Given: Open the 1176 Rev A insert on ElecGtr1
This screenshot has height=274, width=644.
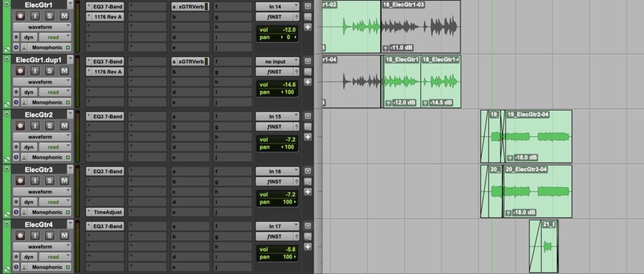Looking at the screenshot, I should [105, 17].
